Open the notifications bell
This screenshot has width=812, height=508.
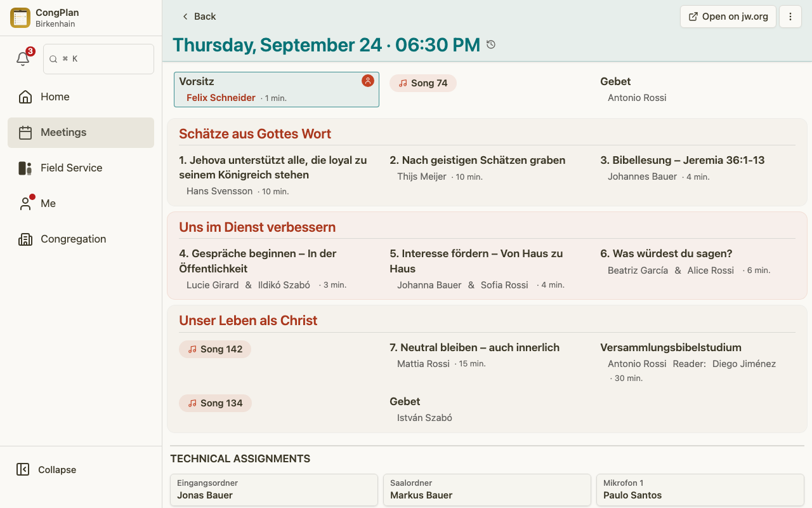[x=23, y=58]
